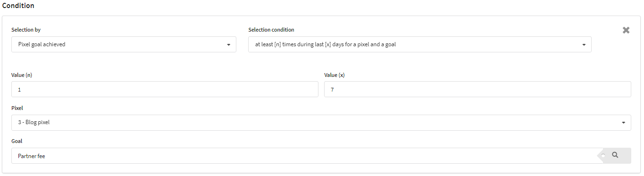The width and height of the screenshot is (644, 176).
Task: Open the "3 - Blog pixel" selector
Action: [x=321, y=123]
